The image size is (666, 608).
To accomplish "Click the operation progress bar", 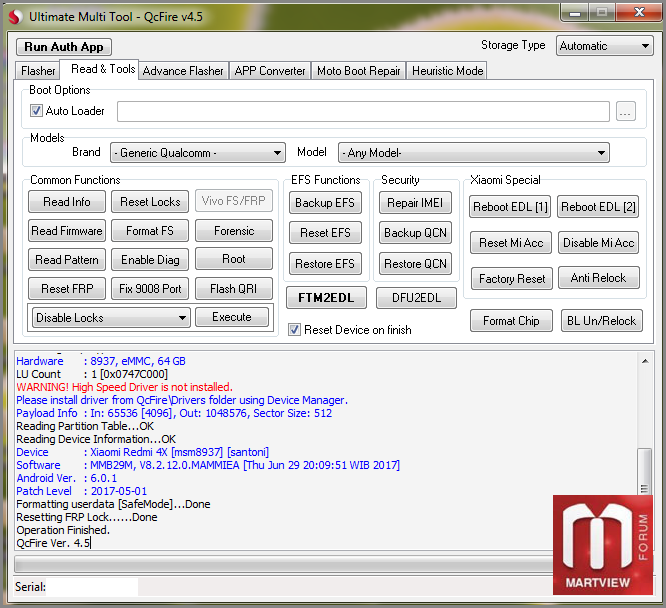I will pyautogui.click(x=283, y=564).
